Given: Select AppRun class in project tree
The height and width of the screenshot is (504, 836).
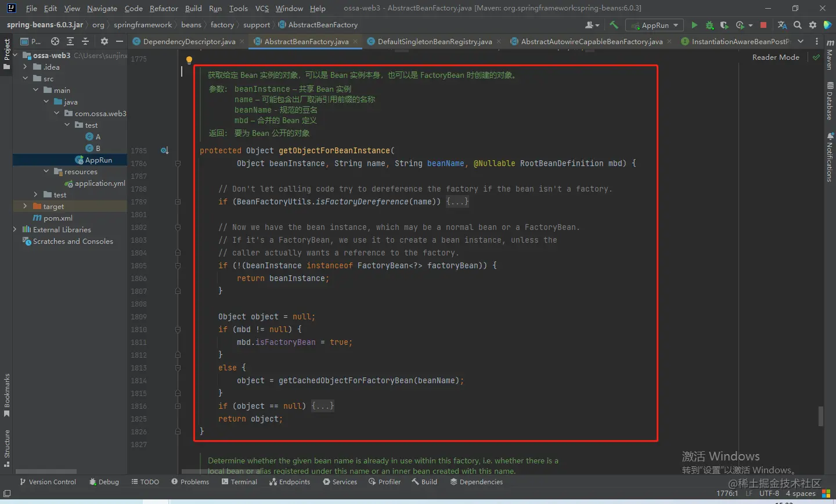Looking at the screenshot, I should (98, 160).
